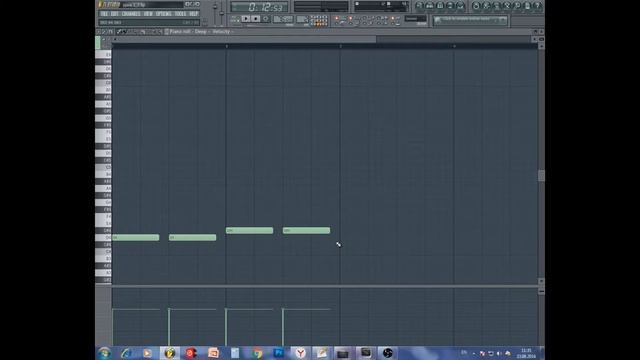Image resolution: width=640 pixels, height=360 pixels.
Task: Click the Stop button in transport
Action: pos(256,19)
